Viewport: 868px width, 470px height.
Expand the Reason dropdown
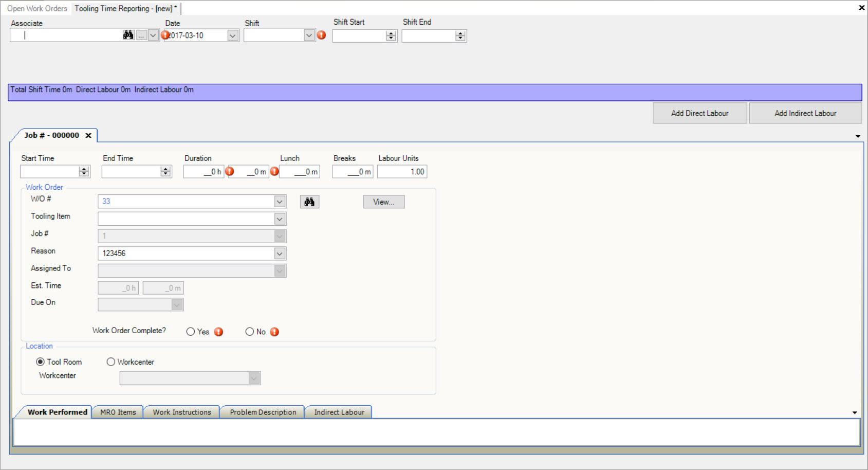click(280, 254)
